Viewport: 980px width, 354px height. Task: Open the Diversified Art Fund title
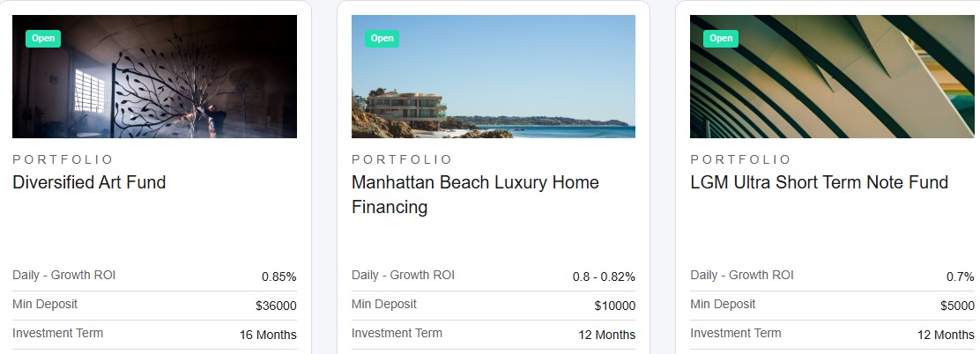[89, 182]
